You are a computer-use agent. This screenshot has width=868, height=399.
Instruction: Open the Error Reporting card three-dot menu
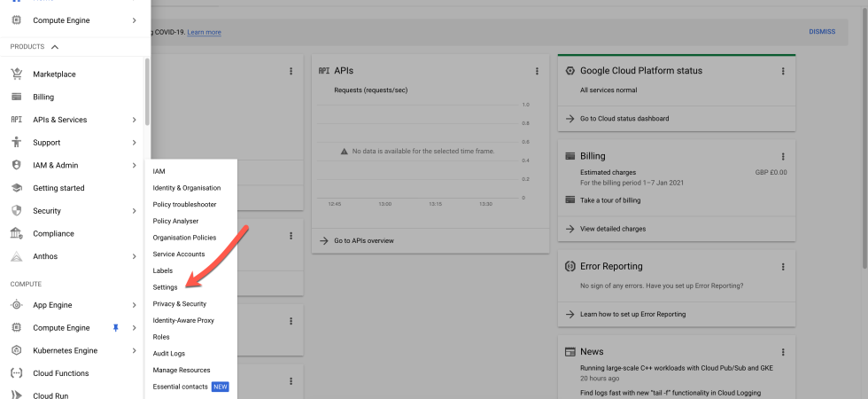pyautogui.click(x=783, y=267)
